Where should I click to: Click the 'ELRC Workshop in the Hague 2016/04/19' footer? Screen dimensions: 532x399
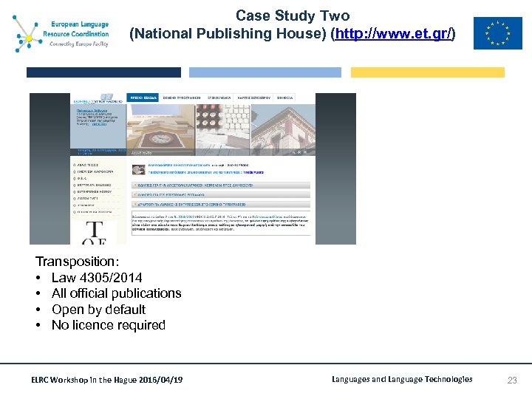(107, 380)
